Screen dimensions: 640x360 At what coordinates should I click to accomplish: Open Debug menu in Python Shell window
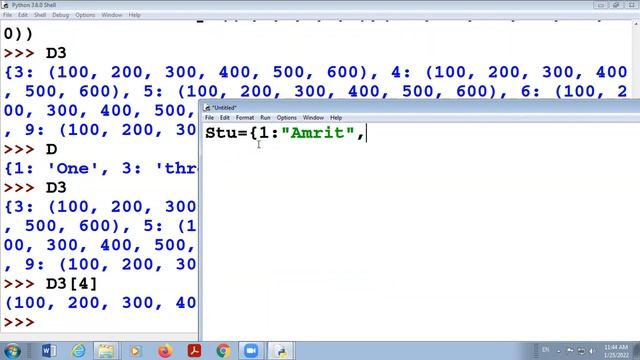(60, 15)
